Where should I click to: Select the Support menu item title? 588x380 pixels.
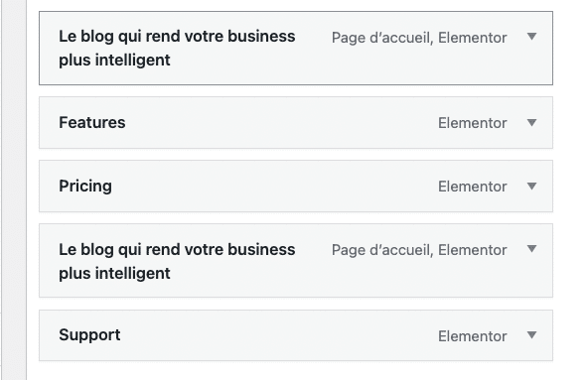pyautogui.click(x=89, y=335)
